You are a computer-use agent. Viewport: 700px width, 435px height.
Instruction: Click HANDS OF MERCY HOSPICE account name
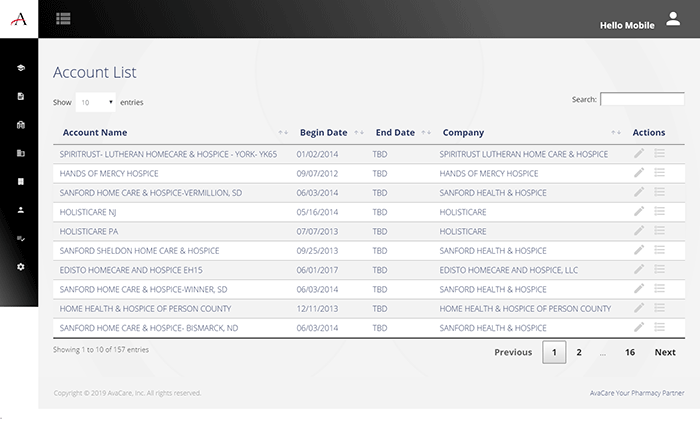click(x=109, y=173)
